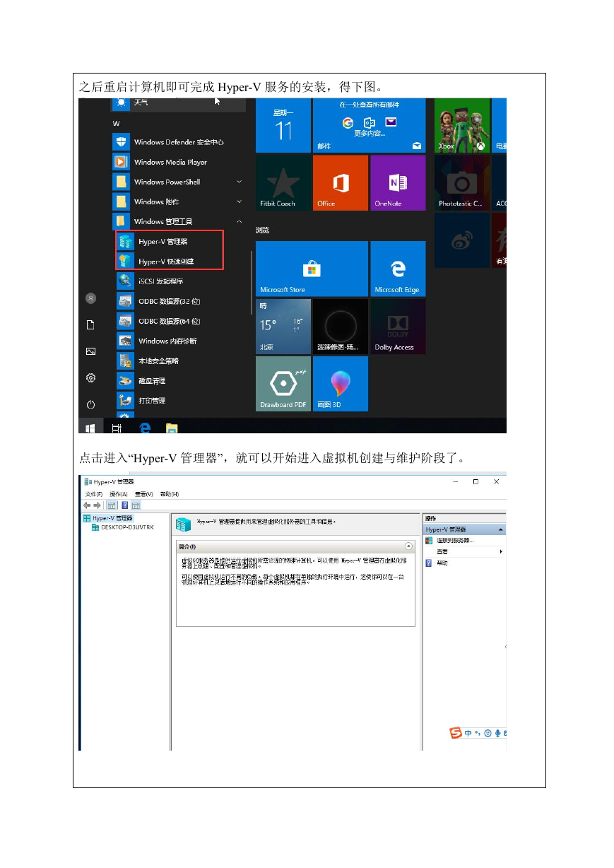This screenshot has width=614, height=868.
Task: Open the Phototastic C... tile
Action: click(462, 183)
